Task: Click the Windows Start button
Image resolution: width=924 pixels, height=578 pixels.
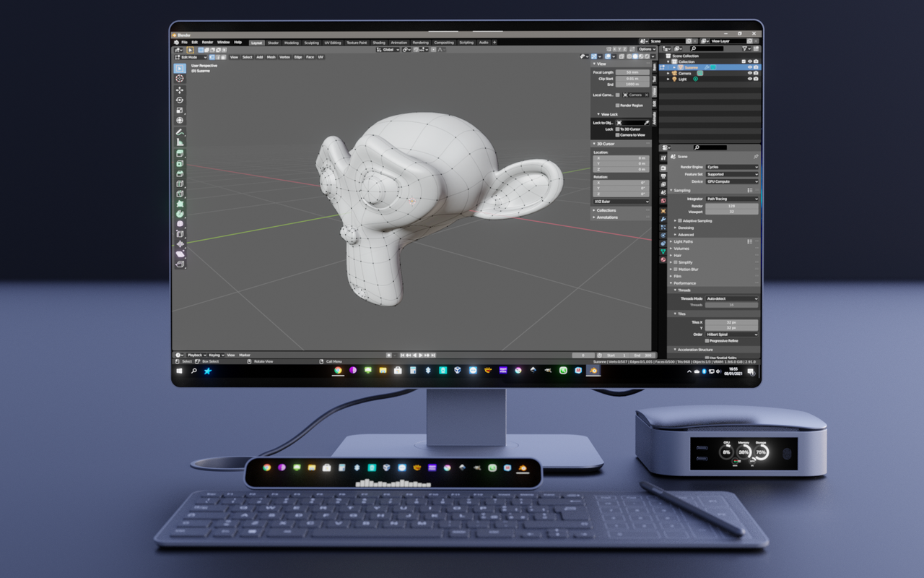Action: click(x=179, y=371)
